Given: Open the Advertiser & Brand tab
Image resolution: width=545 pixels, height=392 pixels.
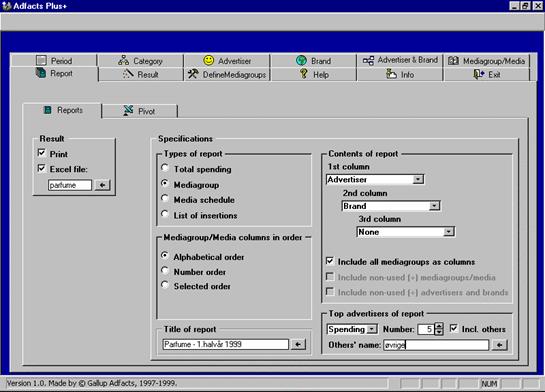Looking at the screenshot, I should [x=400, y=60].
